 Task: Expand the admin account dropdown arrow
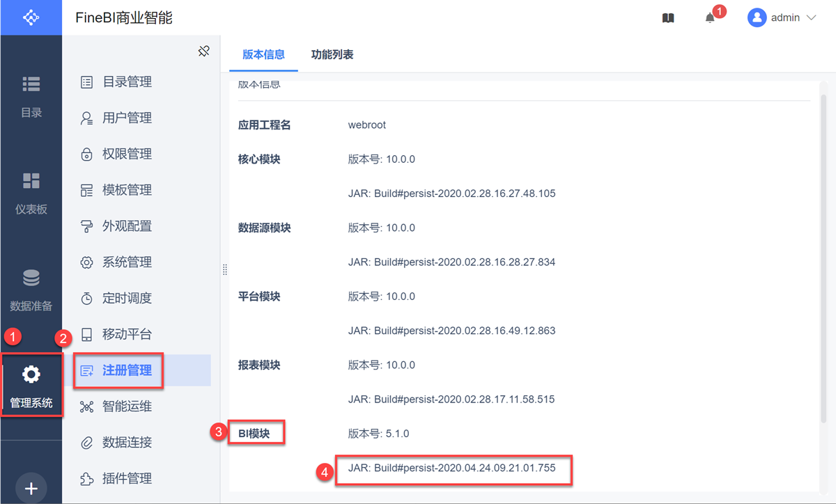[x=810, y=18]
